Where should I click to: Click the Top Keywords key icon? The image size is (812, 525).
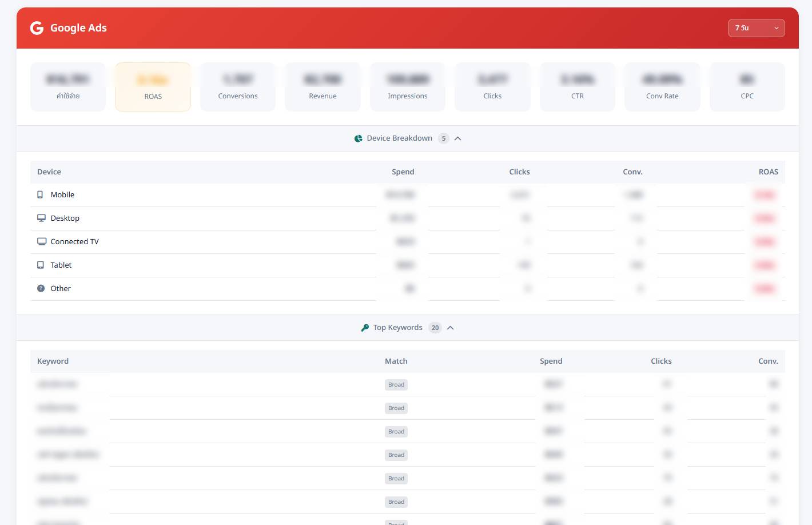tap(365, 328)
